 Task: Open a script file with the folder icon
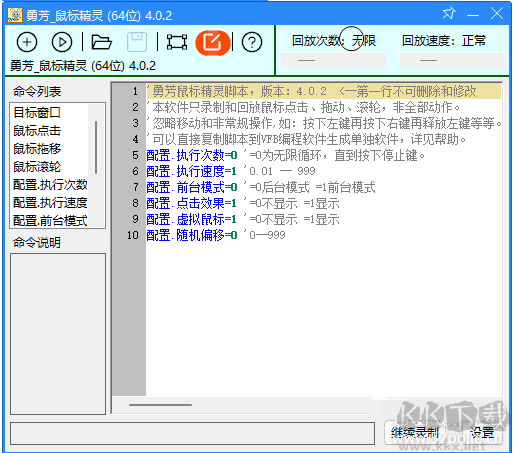[x=101, y=42]
